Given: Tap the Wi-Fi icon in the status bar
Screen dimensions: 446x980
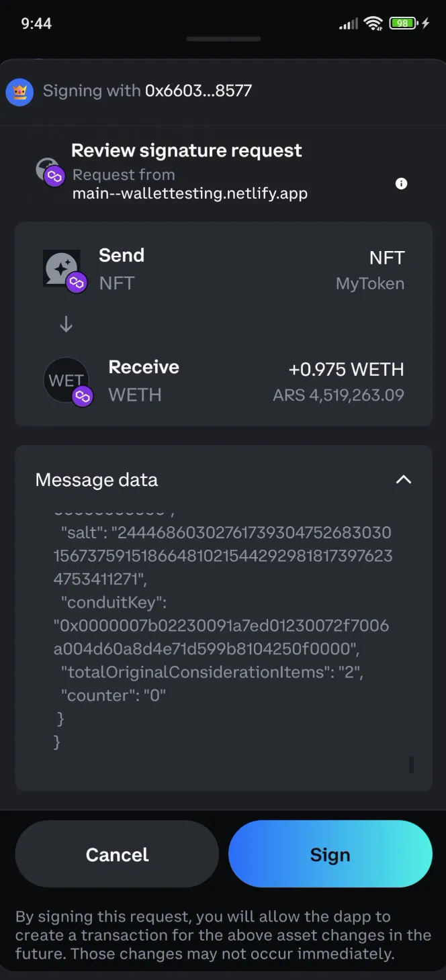Looking at the screenshot, I should [373, 22].
